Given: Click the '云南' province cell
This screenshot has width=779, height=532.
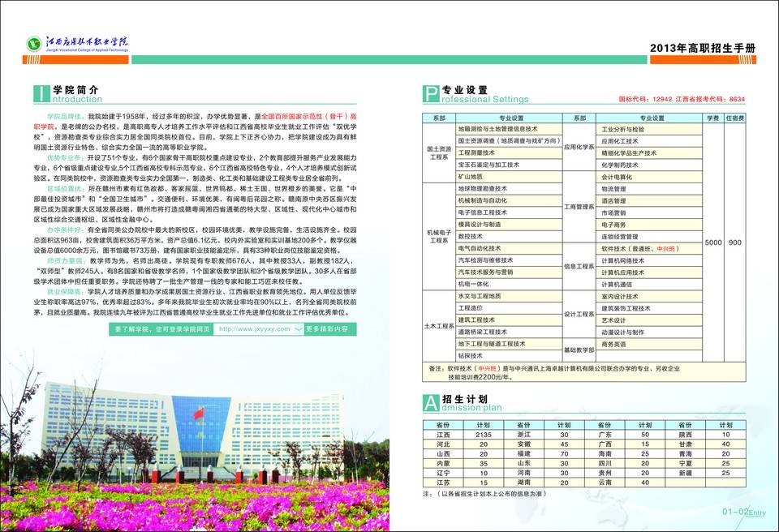Looking at the screenshot, I should [605, 483].
